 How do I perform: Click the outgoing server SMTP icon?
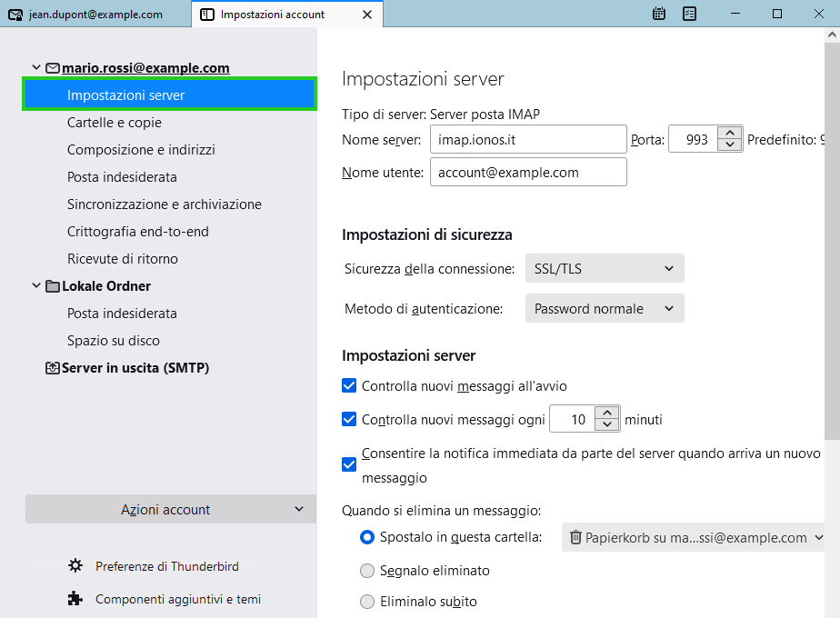53,368
